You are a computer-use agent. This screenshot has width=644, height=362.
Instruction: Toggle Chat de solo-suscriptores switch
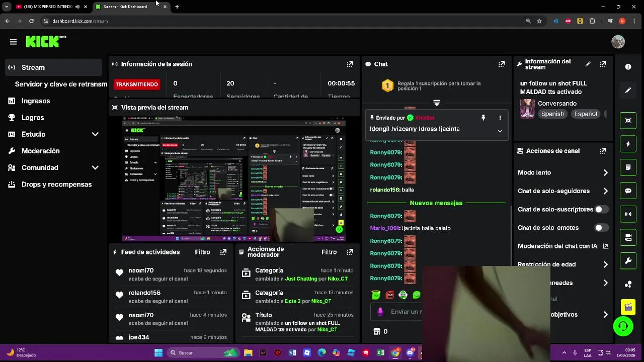point(601,209)
